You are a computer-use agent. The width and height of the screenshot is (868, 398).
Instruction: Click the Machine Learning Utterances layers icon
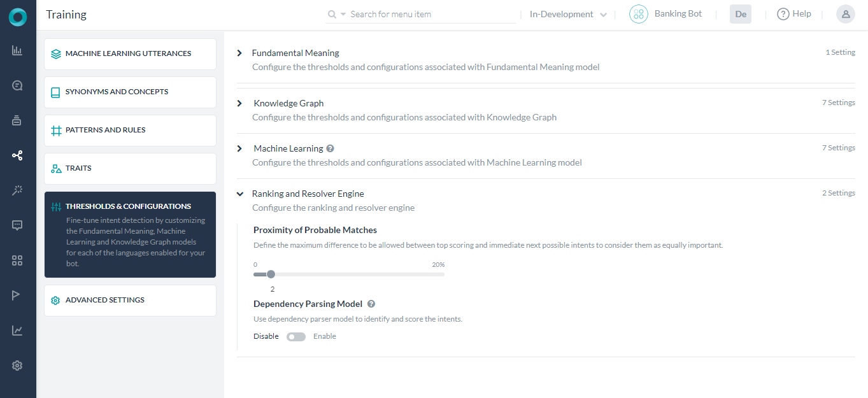[x=56, y=54]
